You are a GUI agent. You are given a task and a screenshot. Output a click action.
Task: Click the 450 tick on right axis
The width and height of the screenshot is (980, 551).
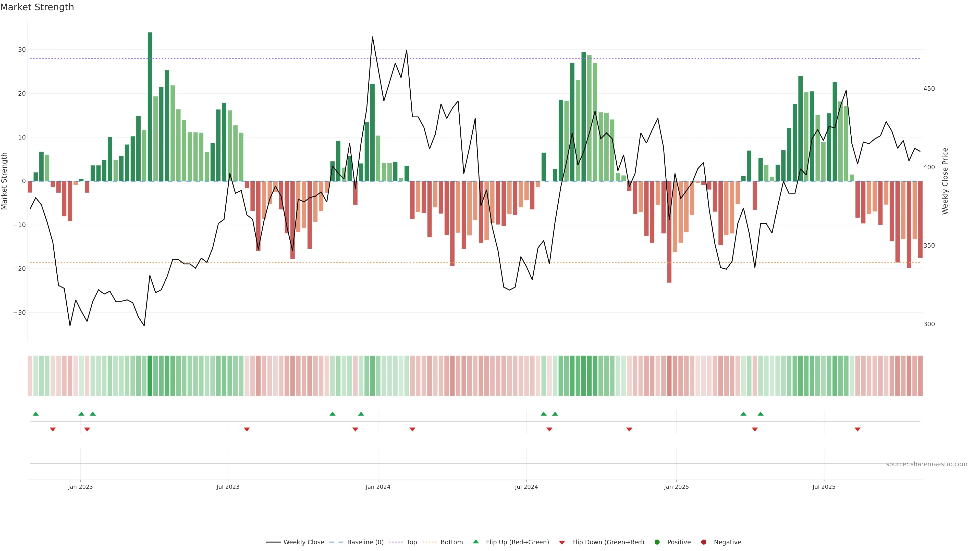pyautogui.click(x=929, y=89)
